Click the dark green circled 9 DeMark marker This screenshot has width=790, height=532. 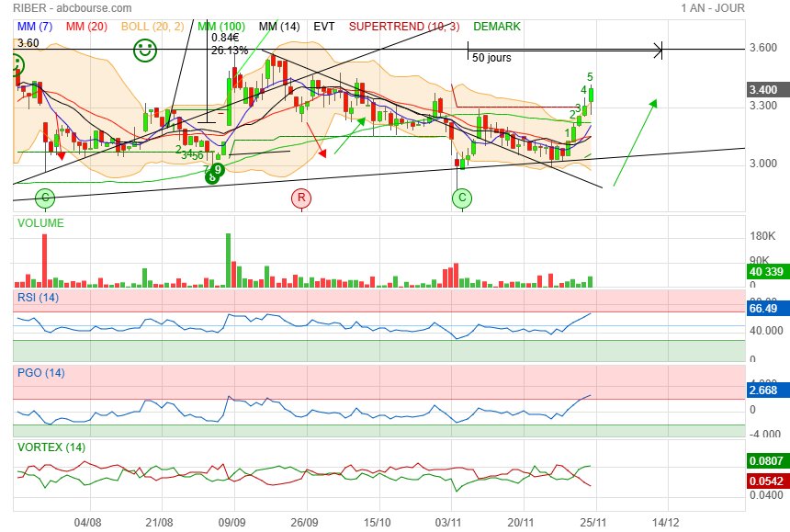219,170
